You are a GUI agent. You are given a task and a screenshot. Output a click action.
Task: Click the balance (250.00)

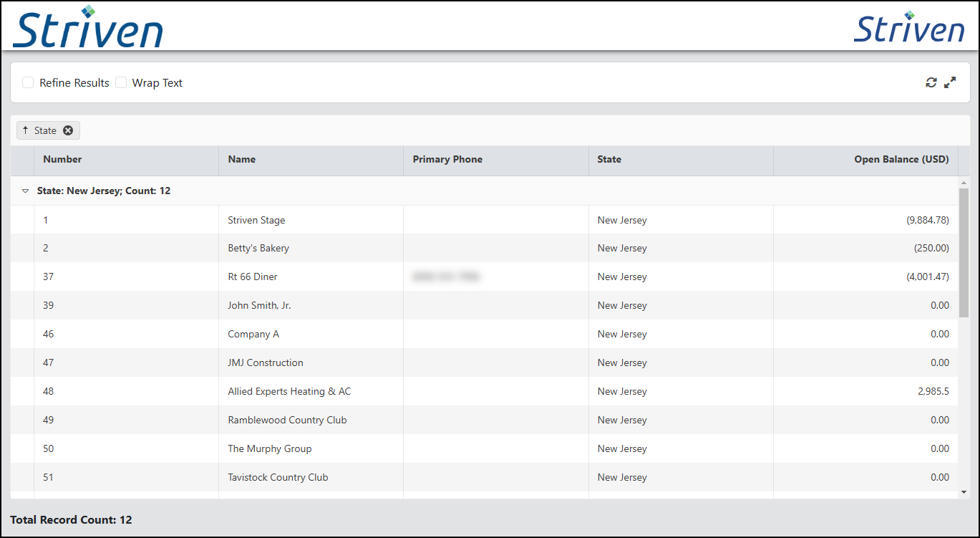(931, 248)
